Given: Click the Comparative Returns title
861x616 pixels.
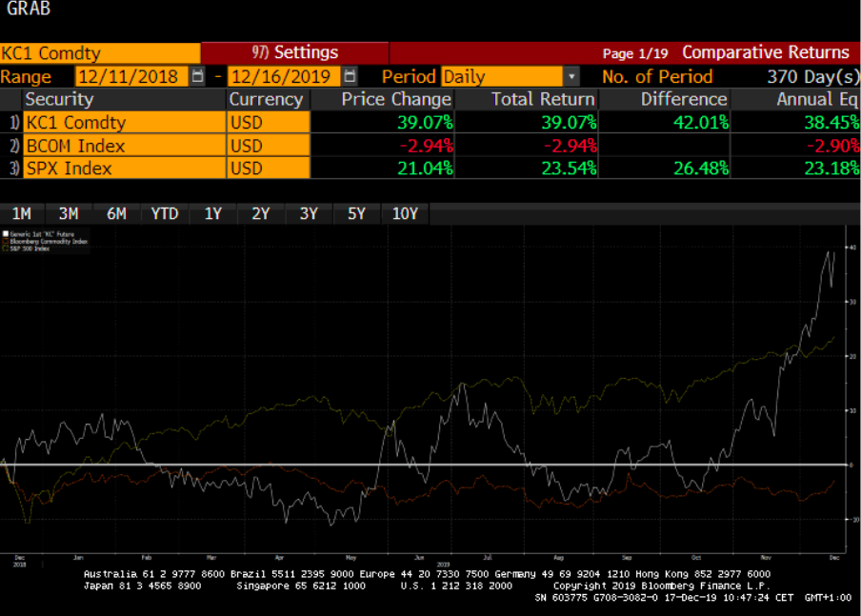Looking at the screenshot, I should pos(766,52).
